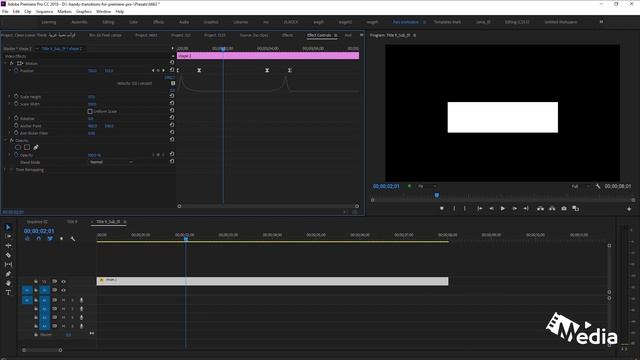Image resolution: width=640 pixels, height=360 pixels.
Task: Select the Track Select Forward tool
Action: click(8, 236)
